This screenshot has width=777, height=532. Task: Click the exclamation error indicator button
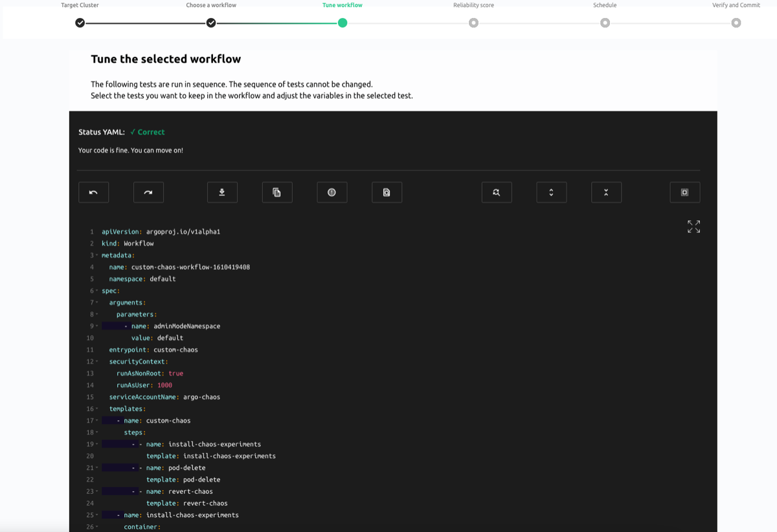332,192
